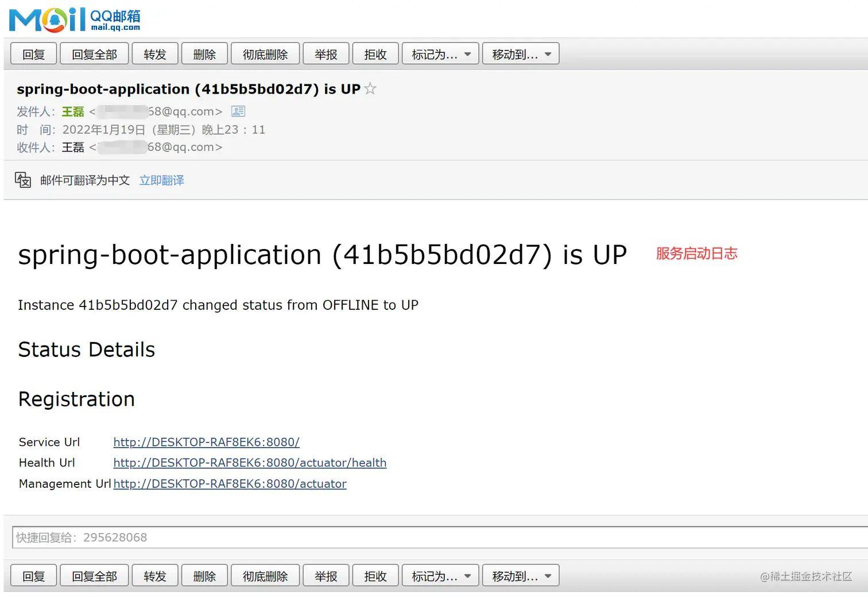Click sender name 王磊 in 发件人 row
Image resolution: width=868 pixels, height=598 pixels.
73,111
